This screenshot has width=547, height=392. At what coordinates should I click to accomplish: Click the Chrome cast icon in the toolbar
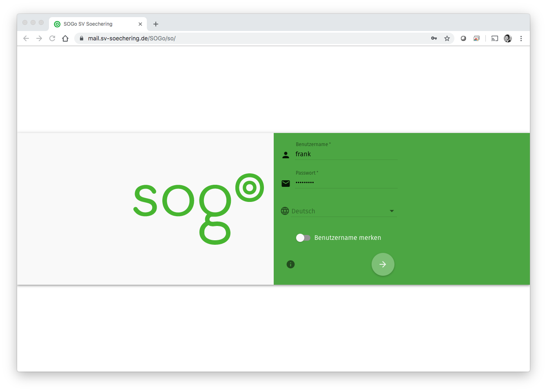point(494,38)
